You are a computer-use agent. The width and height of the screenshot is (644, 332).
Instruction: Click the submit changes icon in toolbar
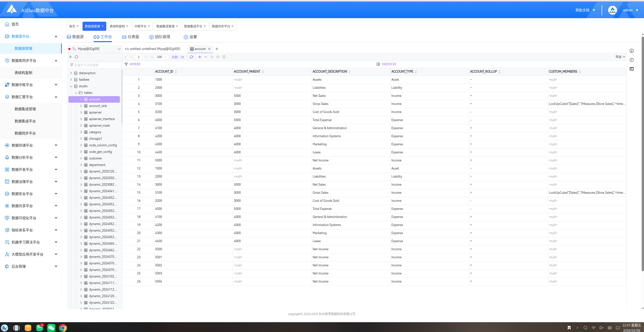tap(224, 57)
